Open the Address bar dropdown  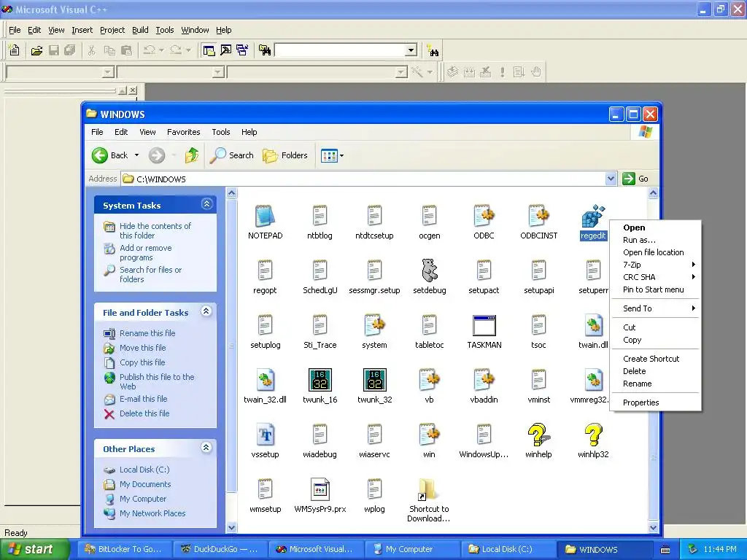point(611,179)
